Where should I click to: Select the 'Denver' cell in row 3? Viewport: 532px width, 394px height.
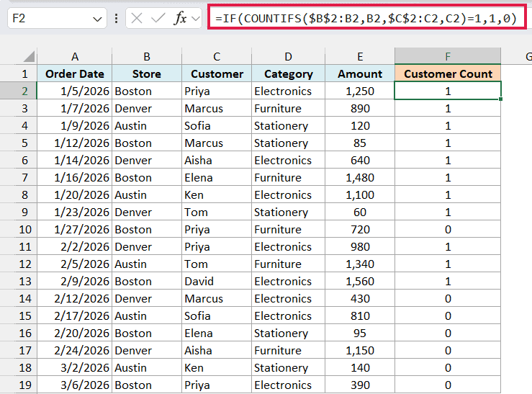coord(147,108)
